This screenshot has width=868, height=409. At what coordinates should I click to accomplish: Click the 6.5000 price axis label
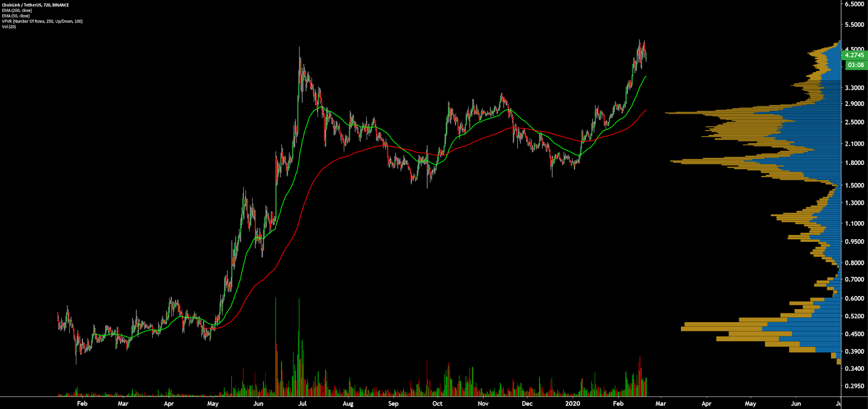point(854,4)
